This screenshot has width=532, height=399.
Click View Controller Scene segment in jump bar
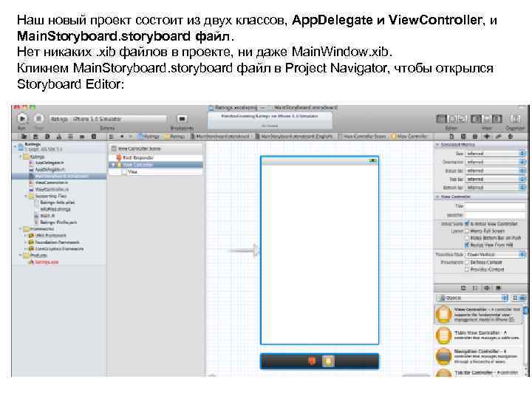pyautogui.click(x=362, y=137)
